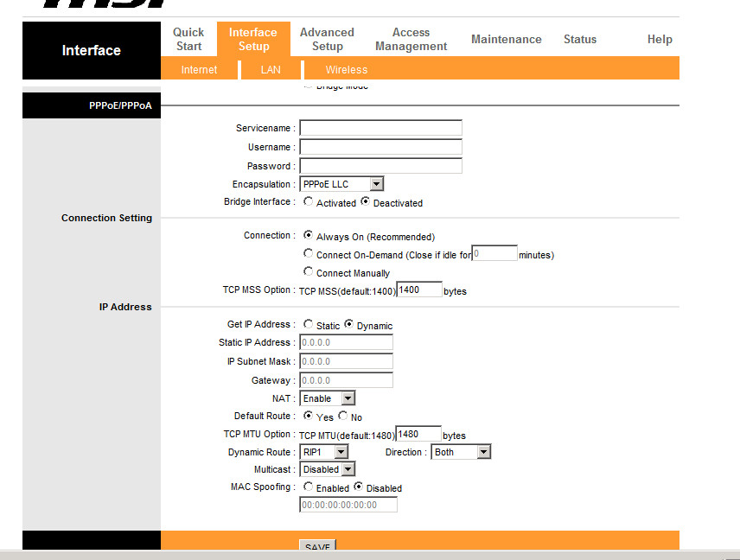
Task: Select the Interface Setup tab
Action: point(253,39)
